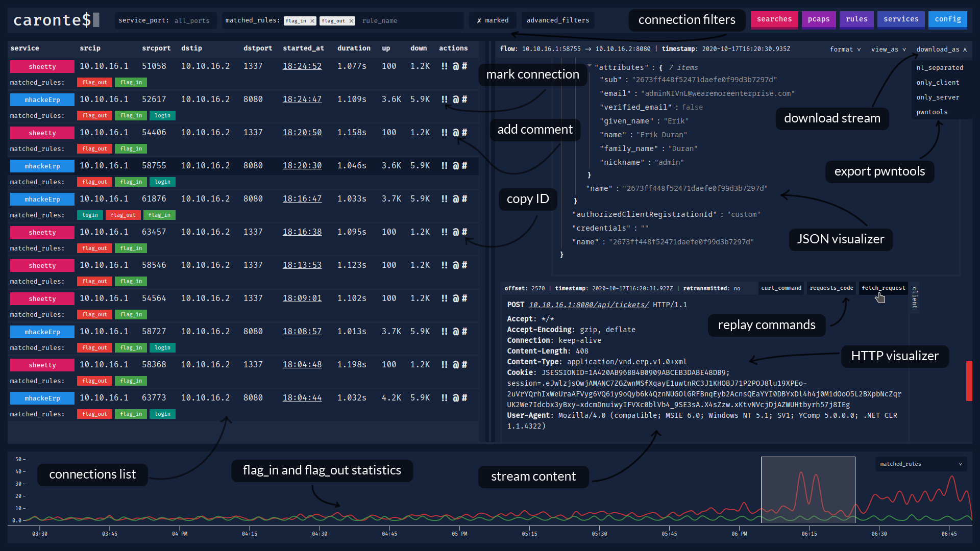This screenshot has width=980, height=551.
Task: Open the 18:16:47 started_at link
Action: 302,199
